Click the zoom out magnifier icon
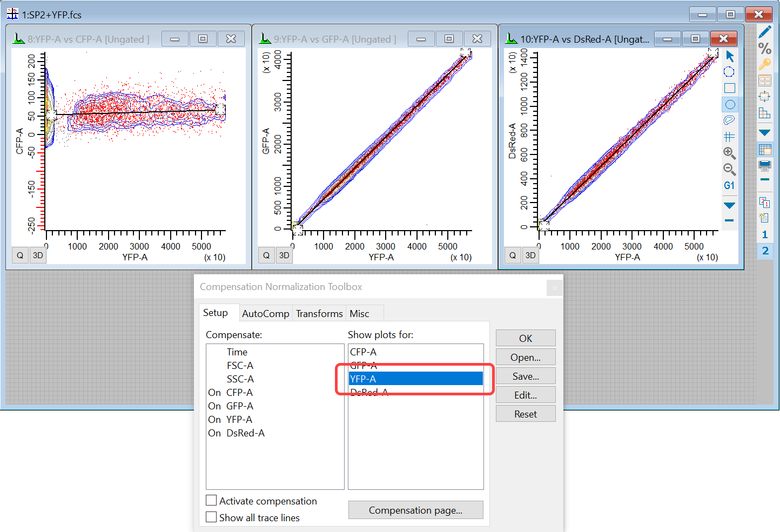The image size is (780, 532). point(729,169)
